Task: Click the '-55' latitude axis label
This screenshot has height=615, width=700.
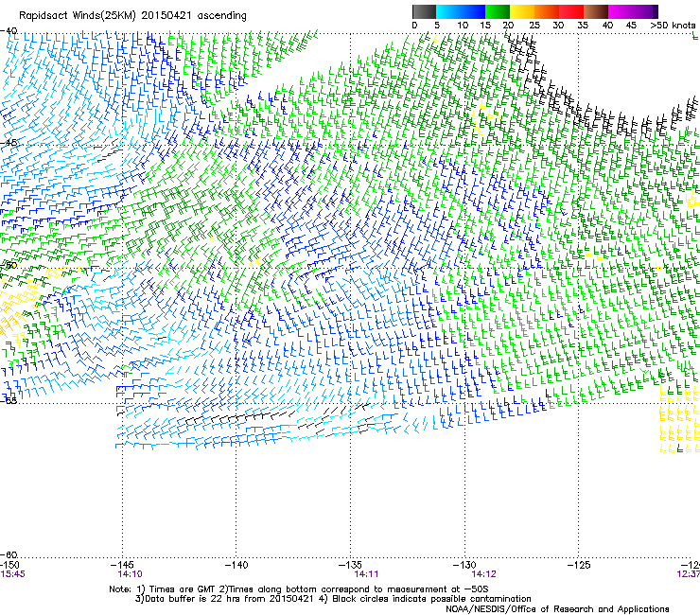Action: pyautogui.click(x=9, y=400)
